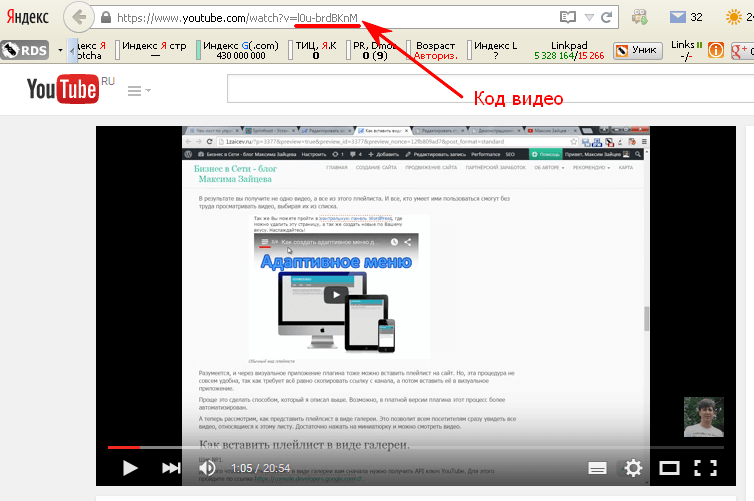
Task: Toggle the Возраст checkbox
Action: click(x=409, y=50)
